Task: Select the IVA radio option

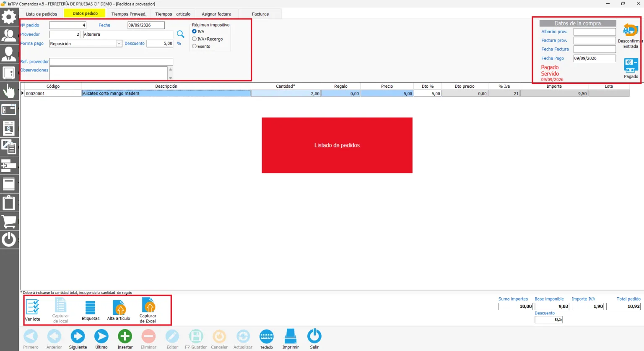Action: point(194,31)
